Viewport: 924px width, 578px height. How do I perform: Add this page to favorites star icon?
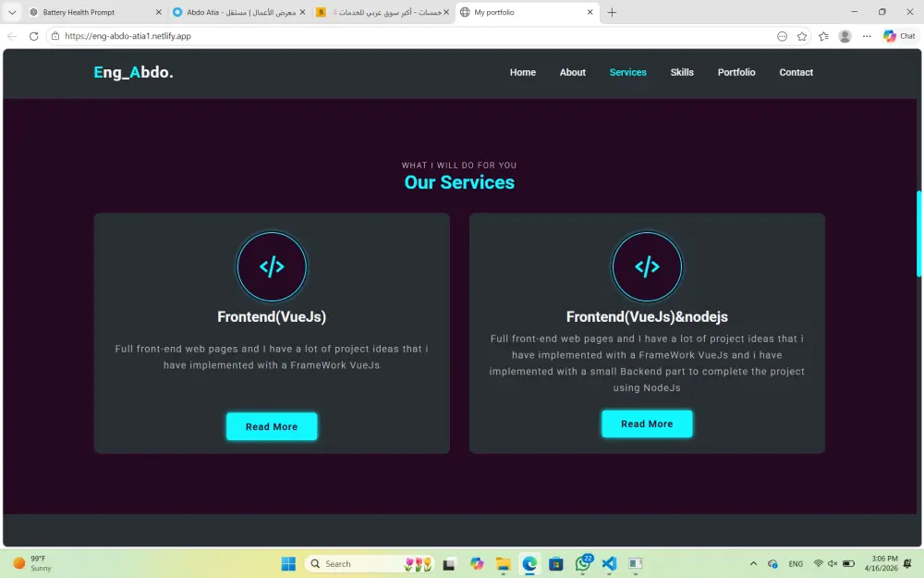pyautogui.click(x=802, y=36)
